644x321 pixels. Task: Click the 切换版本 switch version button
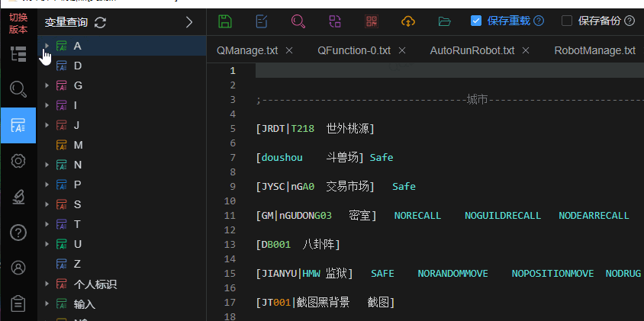click(18, 24)
